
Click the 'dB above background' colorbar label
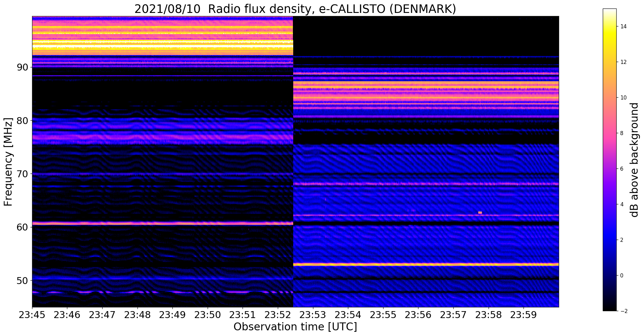(x=635, y=160)
